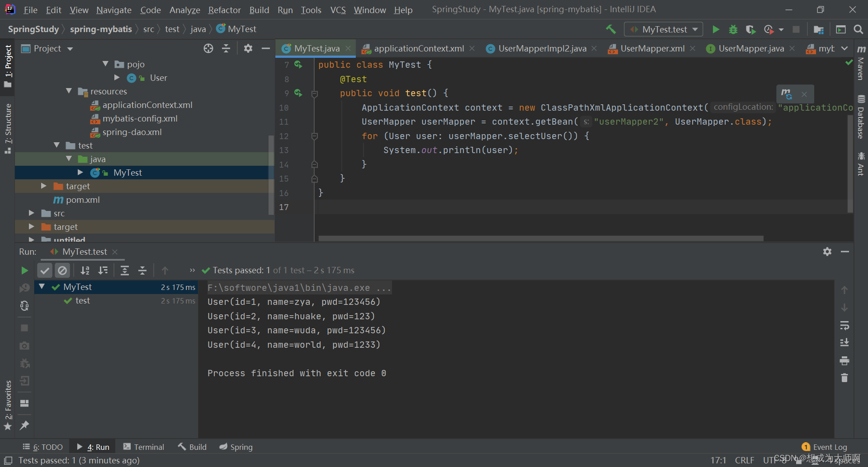Toggle the tool window bars icon bottom-left
Image resolution: width=868 pixels, height=467 pixels.
click(x=8, y=460)
